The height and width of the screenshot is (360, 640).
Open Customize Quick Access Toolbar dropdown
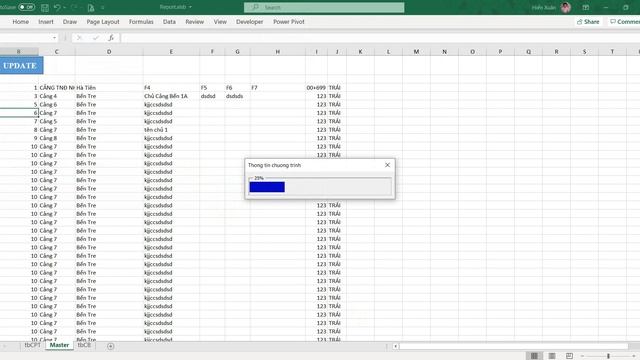(102, 7)
